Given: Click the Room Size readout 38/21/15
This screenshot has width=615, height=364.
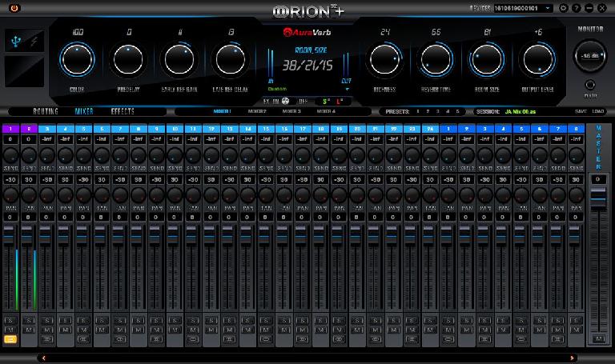Looking at the screenshot, I should click(307, 66).
